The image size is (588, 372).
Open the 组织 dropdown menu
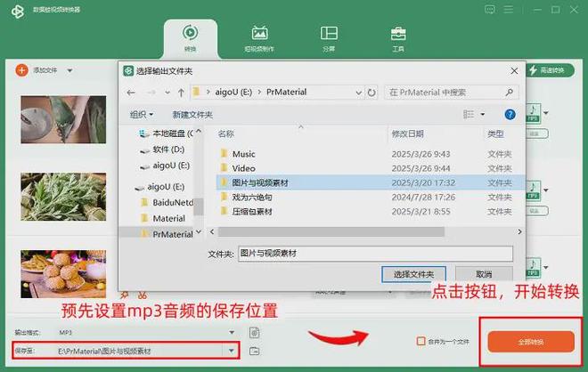[142, 115]
